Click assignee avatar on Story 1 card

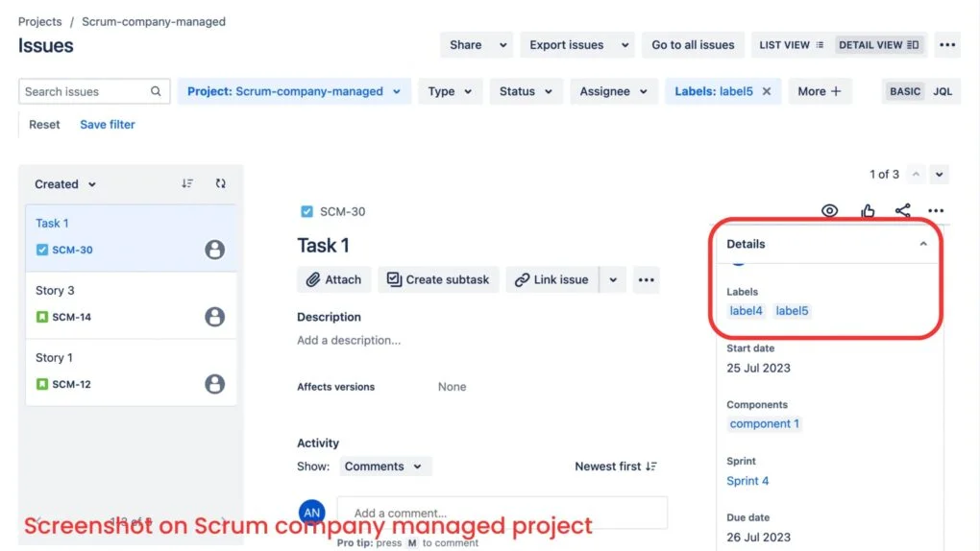(214, 384)
